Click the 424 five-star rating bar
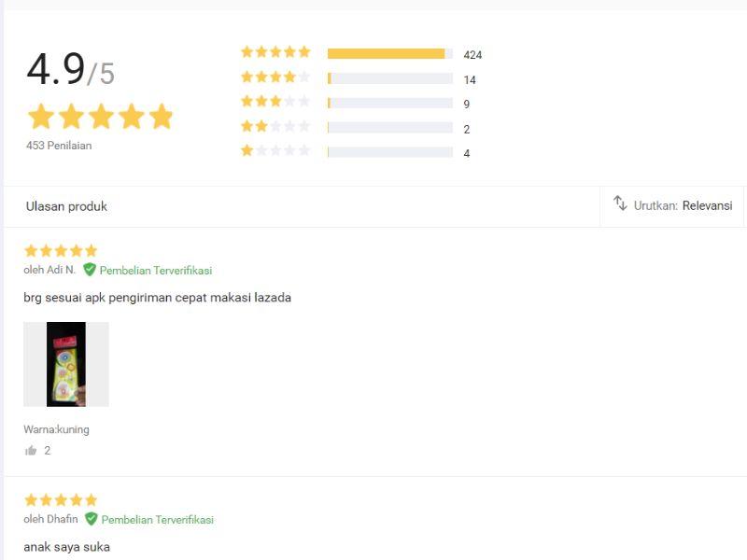This screenshot has height=560, width=747. 389,54
